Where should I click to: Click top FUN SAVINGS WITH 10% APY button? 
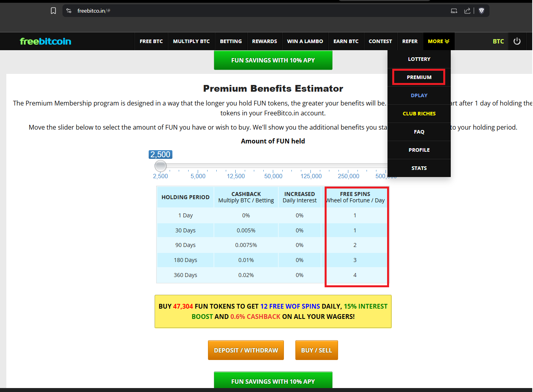click(273, 60)
